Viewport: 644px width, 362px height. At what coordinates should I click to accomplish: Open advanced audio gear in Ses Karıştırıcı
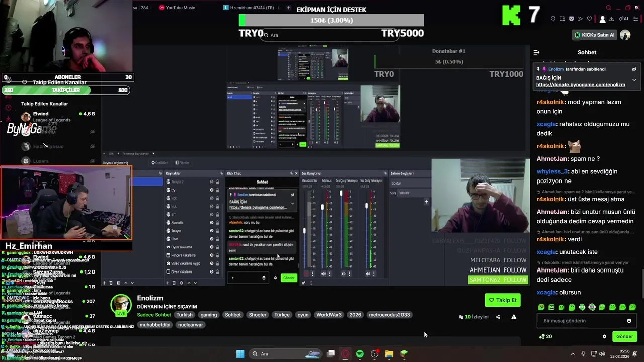coord(303,283)
